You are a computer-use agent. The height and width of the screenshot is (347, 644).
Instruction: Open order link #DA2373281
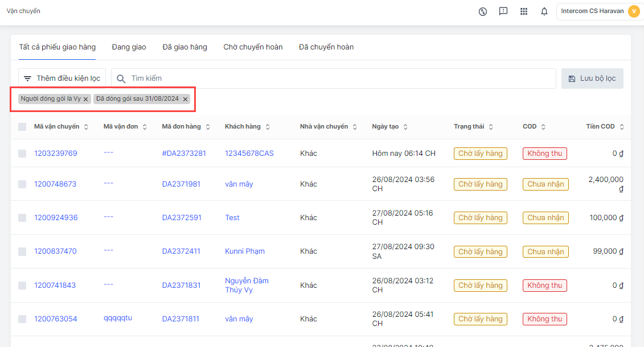(x=183, y=154)
